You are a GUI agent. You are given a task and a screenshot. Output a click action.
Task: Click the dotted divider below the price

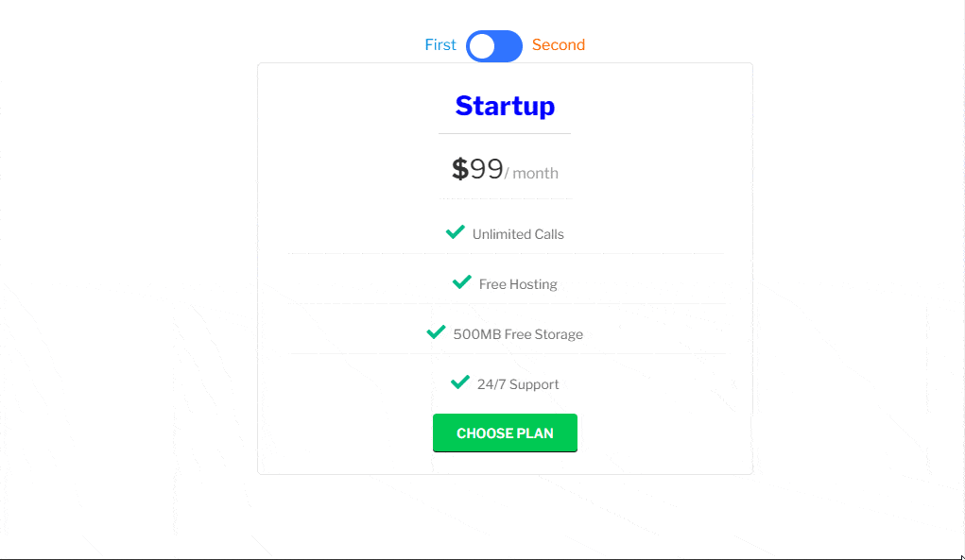click(x=505, y=198)
